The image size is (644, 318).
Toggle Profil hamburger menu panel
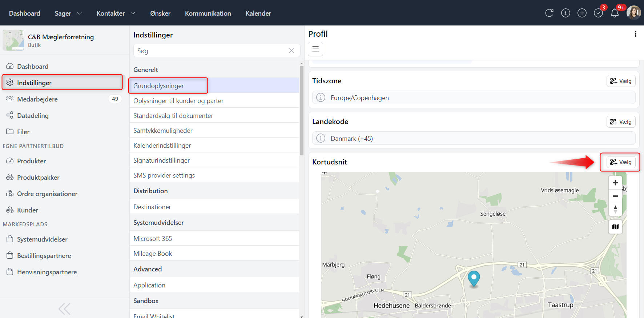tap(315, 49)
